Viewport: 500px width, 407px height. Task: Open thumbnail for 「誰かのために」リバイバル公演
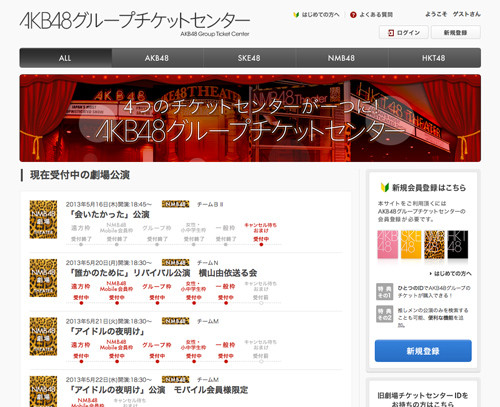tap(43, 278)
